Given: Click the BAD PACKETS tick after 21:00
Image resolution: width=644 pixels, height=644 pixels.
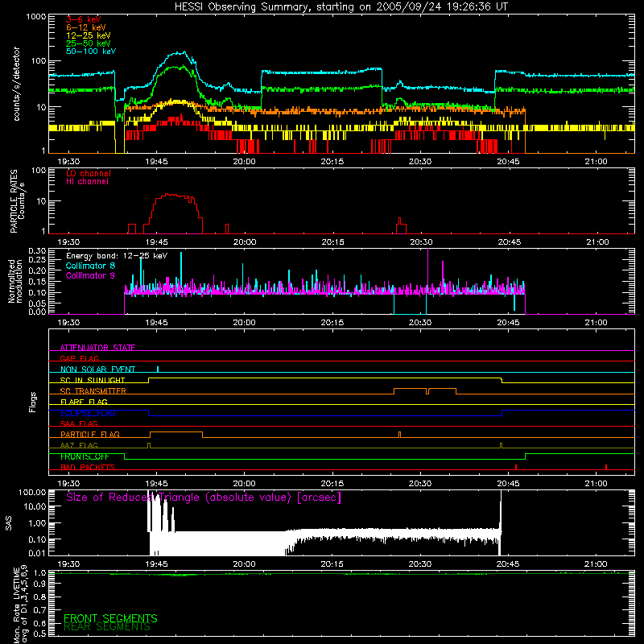Looking at the screenshot, I should 606,467.
